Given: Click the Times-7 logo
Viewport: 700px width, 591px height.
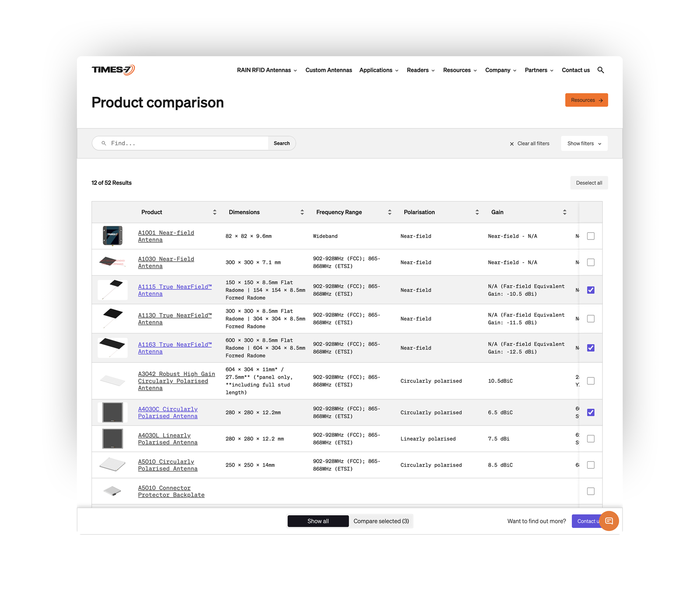Looking at the screenshot, I should (x=112, y=69).
